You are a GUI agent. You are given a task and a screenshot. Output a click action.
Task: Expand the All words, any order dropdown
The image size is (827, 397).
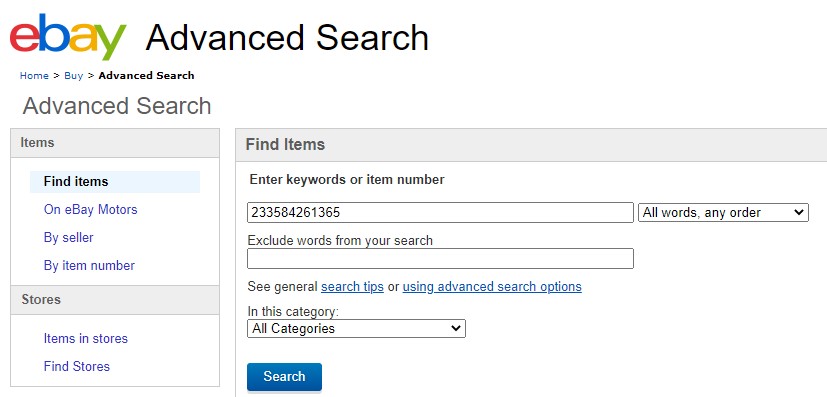pos(723,212)
